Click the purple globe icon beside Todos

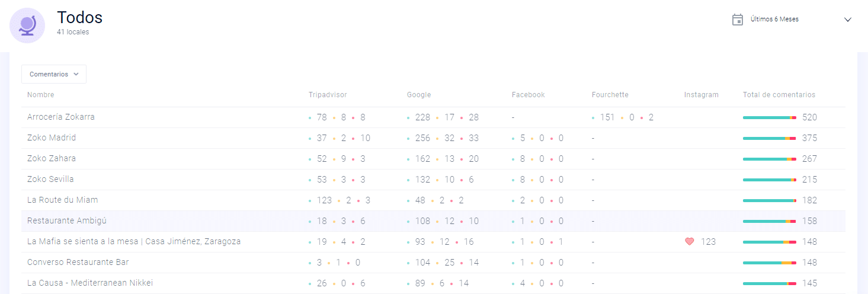tap(27, 25)
